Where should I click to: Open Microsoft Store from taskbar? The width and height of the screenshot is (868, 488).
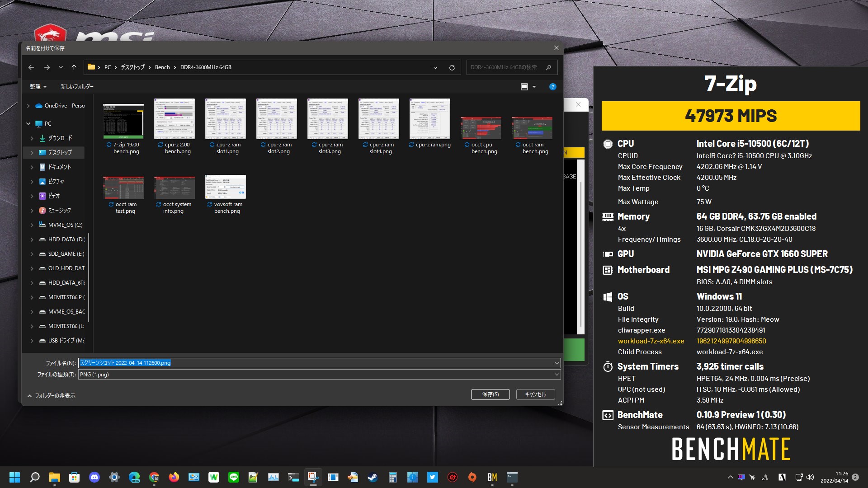coord(74,477)
